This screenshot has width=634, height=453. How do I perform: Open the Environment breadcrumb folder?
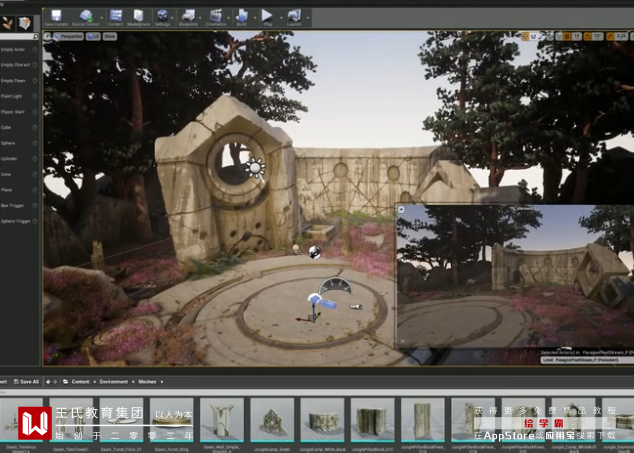pos(114,382)
